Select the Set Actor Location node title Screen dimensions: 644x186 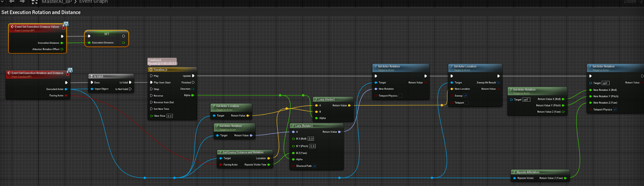pyautogui.click(x=465, y=66)
